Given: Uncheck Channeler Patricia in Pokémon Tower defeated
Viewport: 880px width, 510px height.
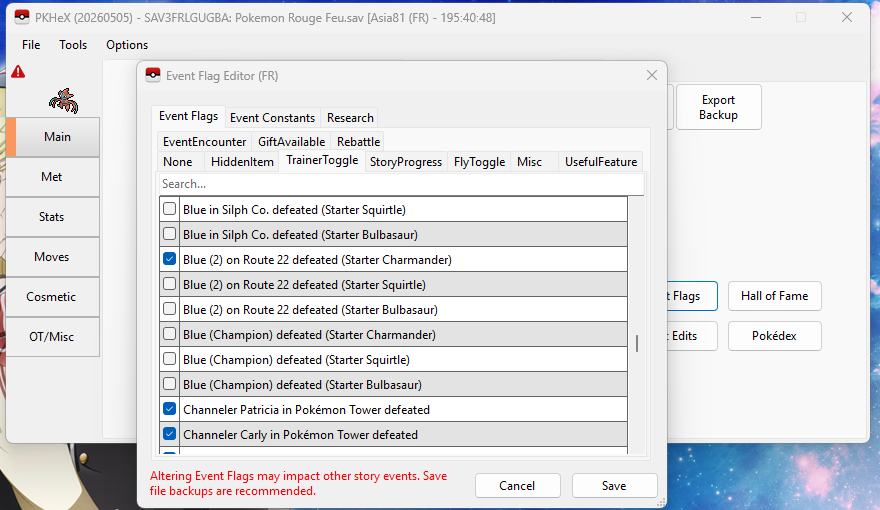Looking at the screenshot, I should pyautogui.click(x=169, y=409).
